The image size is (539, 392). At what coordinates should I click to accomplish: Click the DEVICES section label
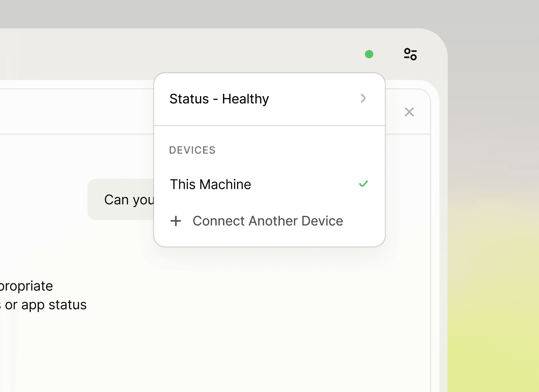(x=192, y=150)
